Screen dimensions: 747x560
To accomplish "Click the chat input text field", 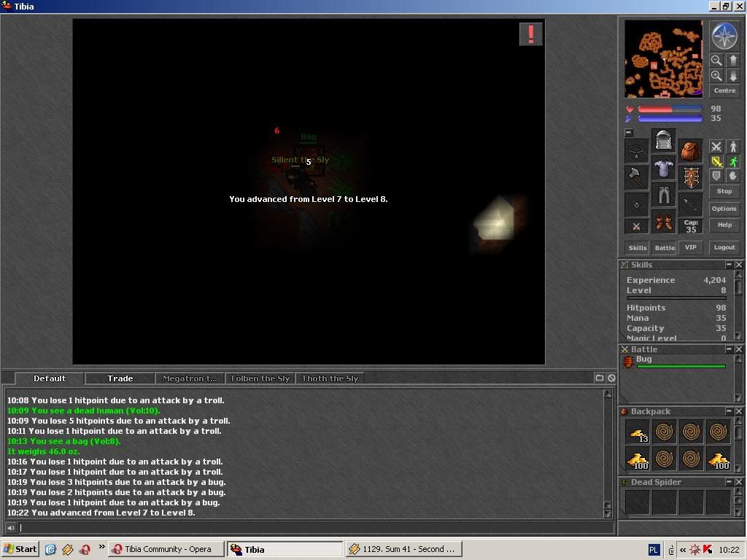I will point(316,527).
